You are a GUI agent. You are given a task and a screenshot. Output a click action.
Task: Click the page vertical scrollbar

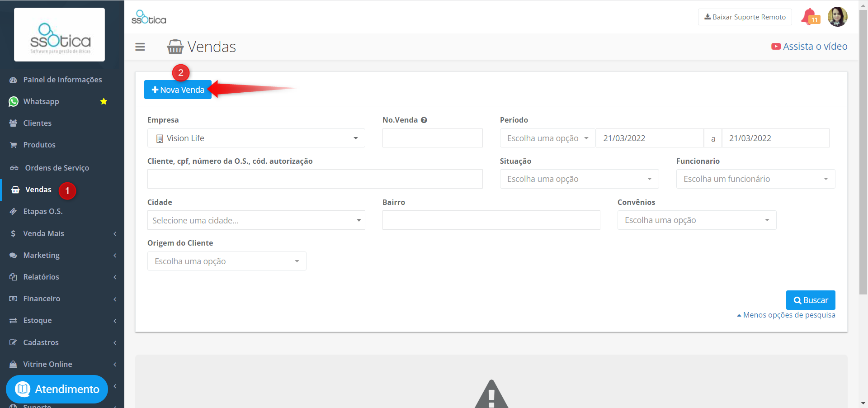(x=863, y=152)
